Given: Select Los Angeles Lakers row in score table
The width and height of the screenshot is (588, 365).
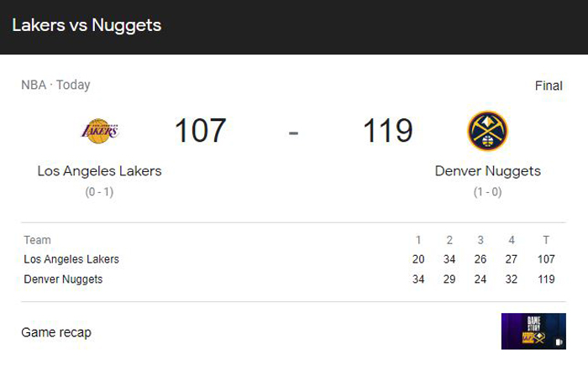Looking at the screenshot, I should click(x=293, y=259).
